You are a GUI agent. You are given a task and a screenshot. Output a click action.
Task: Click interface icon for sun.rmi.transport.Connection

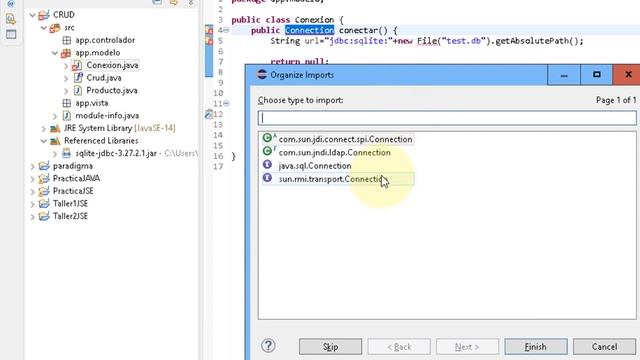click(x=267, y=178)
